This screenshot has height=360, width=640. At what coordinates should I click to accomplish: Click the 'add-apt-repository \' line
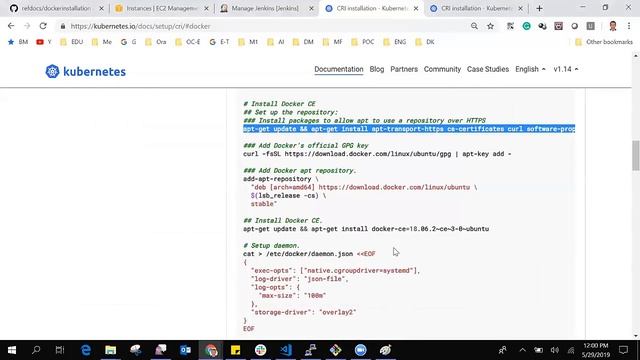pos(281,179)
